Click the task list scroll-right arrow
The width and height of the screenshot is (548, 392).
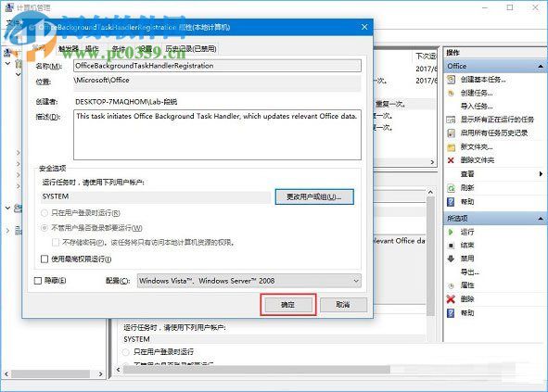pos(432,162)
